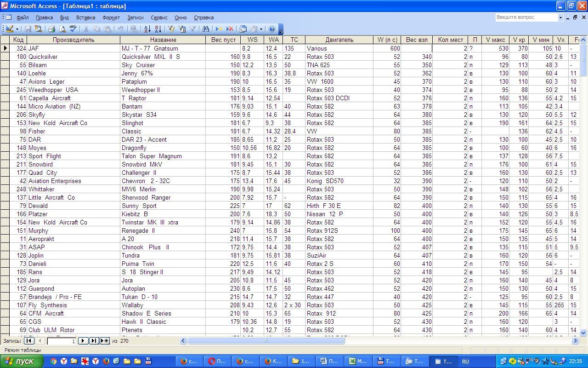Image resolution: width=588 pixels, height=368 pixels.
Task: Jump to the last record button
Action: click(94, 341)
